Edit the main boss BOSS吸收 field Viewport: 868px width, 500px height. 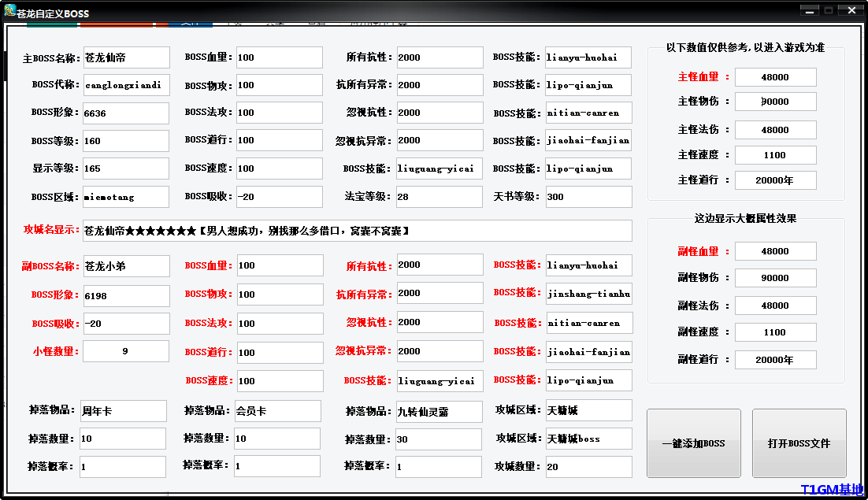[x=280, y=197]
